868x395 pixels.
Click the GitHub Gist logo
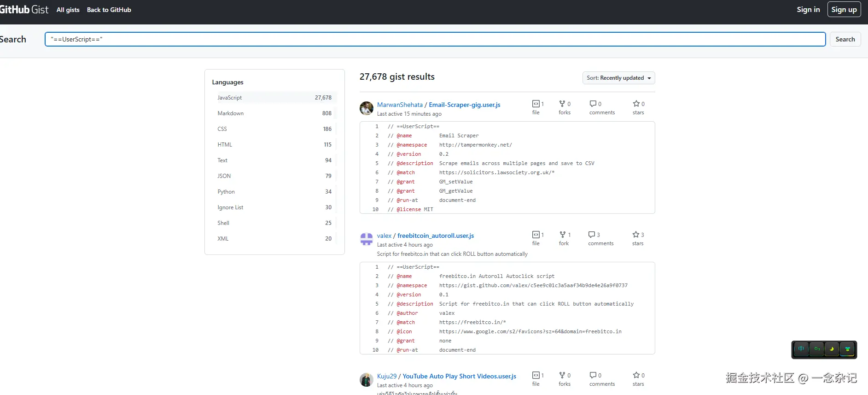pyautogui.click(x=24, y=10)
